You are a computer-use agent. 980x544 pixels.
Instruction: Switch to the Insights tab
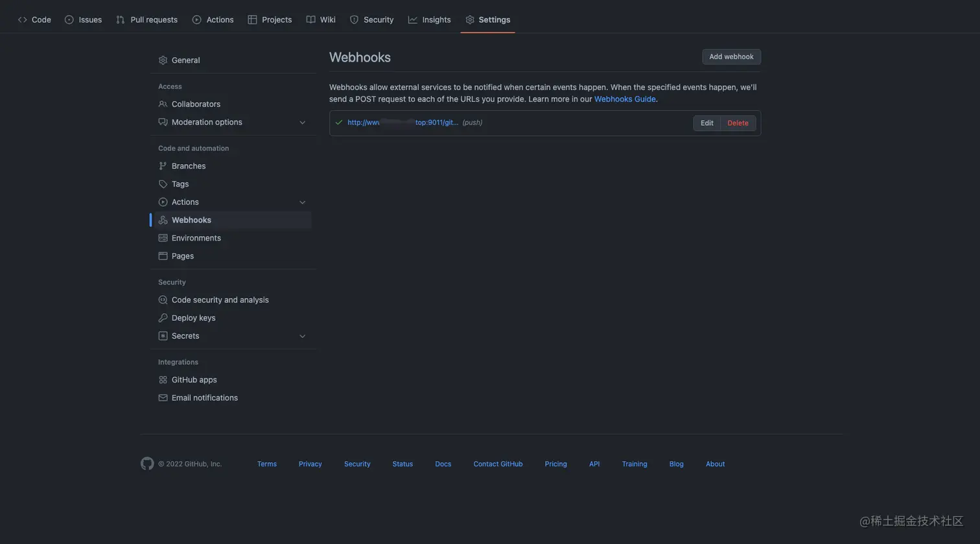pos(429,19)
